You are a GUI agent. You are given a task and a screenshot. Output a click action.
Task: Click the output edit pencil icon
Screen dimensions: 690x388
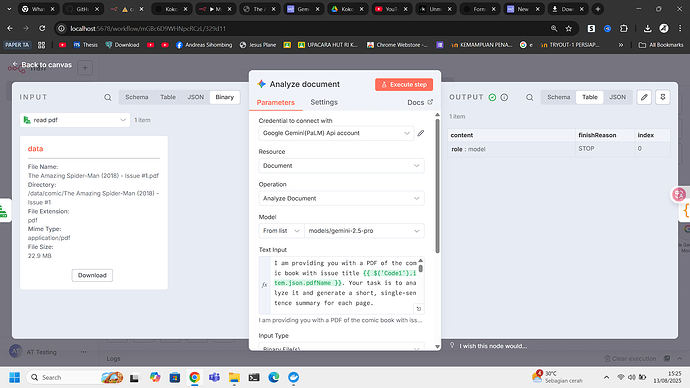(x=644, y=97)
